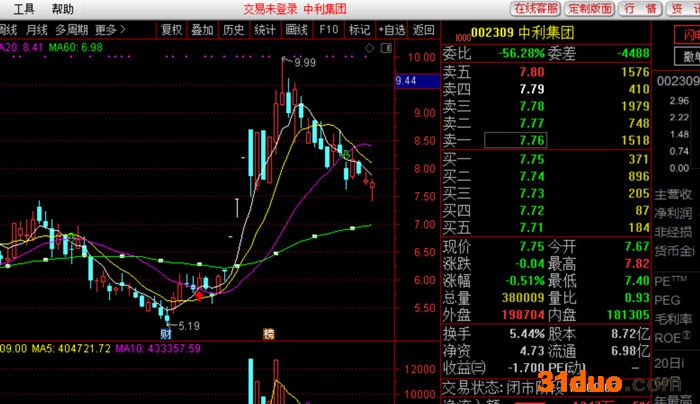Open 在线客服 customer service
Screen dimensions: 700x404
pyautogui.click(x=538, y=9)
